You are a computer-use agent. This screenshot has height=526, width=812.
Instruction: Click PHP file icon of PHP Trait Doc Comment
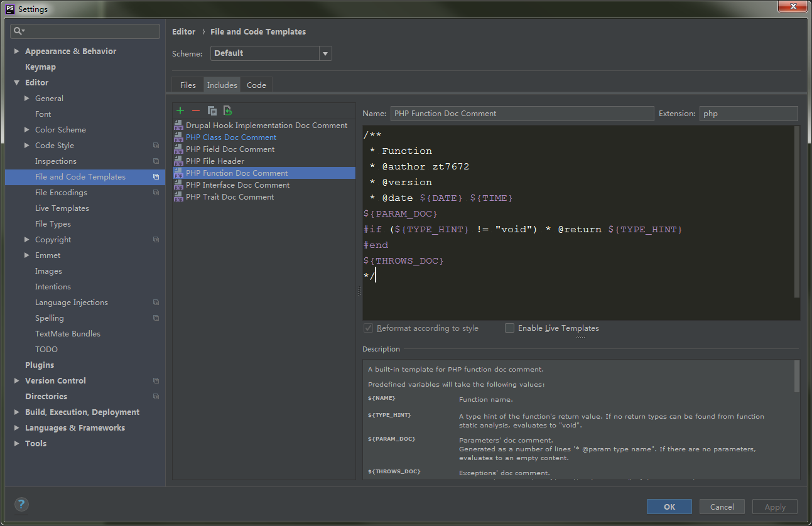coord(178,197)
